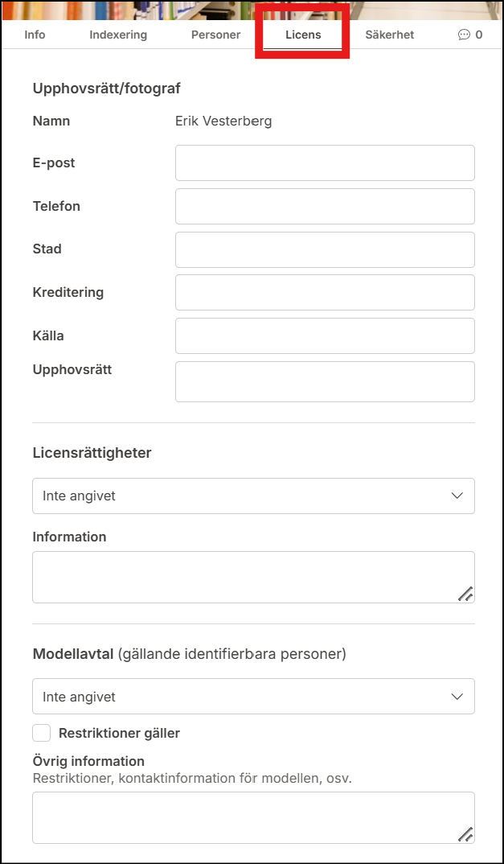This screenshot has height=864, width=504.
Task: Open the comments bubble icon
Action: [x=464, y=35]
